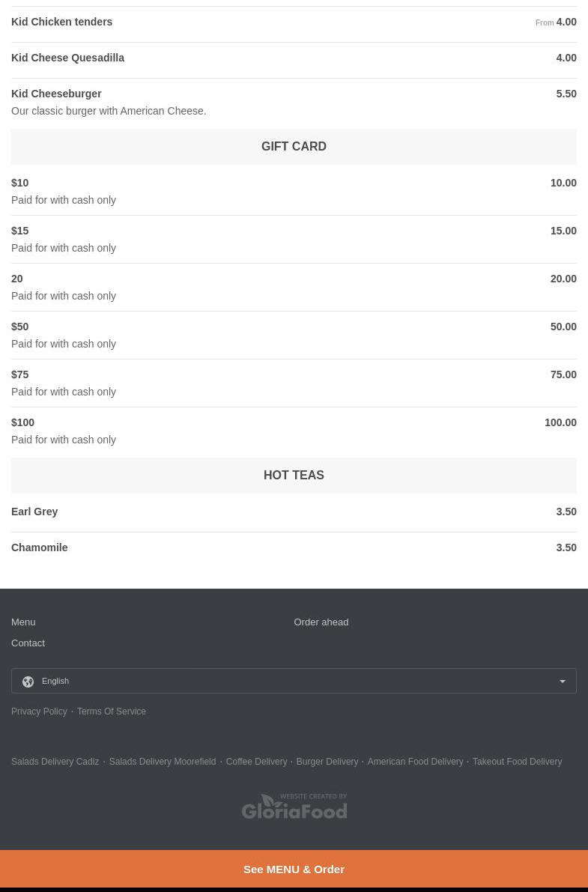Image resolution: width=588 pixels, height=892 pixels.
Task: View the Terms Of Service link
Action: 111,712
